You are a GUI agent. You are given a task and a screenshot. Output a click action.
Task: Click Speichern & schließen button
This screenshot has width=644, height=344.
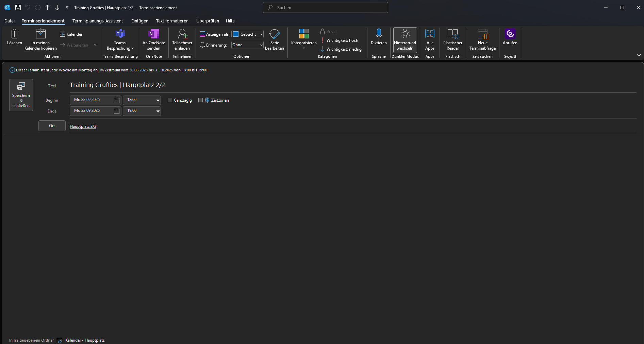click(21, 95)
